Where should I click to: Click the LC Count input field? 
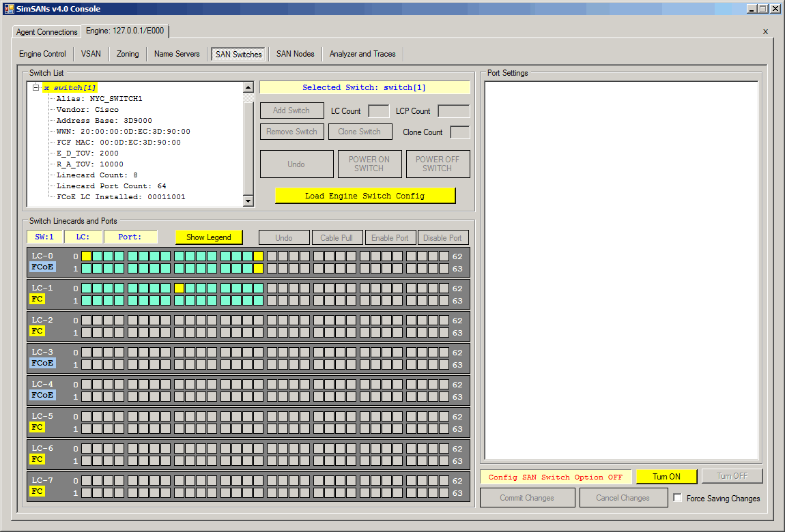point(378,111)
